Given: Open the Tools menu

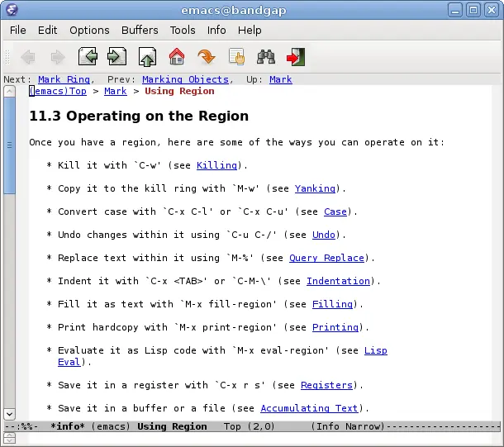Looking at the screenshot, I should [183, 31].
